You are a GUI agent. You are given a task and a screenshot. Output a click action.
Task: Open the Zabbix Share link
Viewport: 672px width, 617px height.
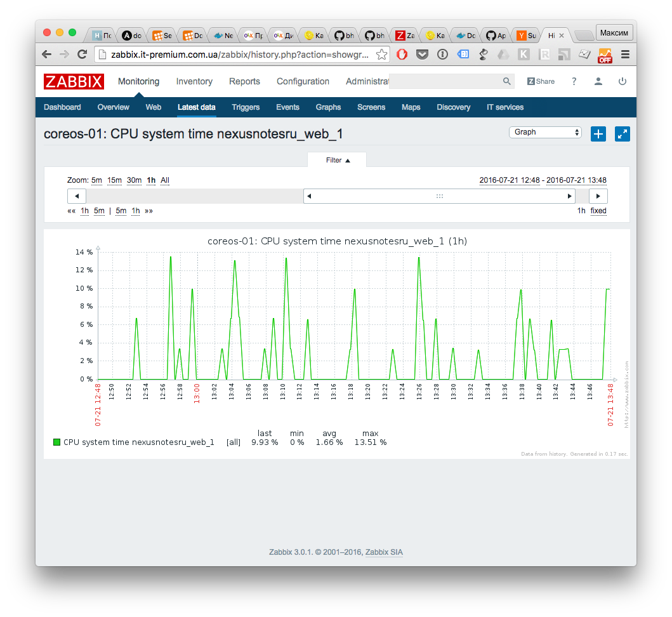coord(541,81)
